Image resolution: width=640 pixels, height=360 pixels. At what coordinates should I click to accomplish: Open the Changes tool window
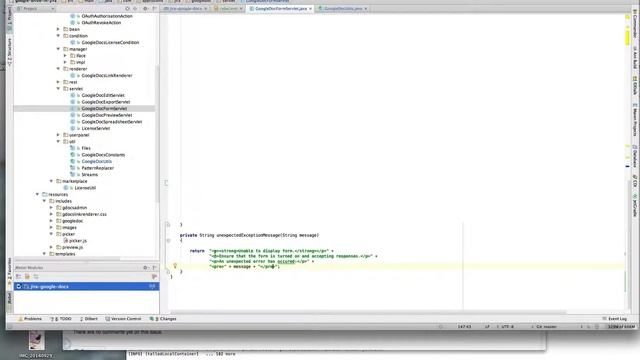[x=163, y=319]
